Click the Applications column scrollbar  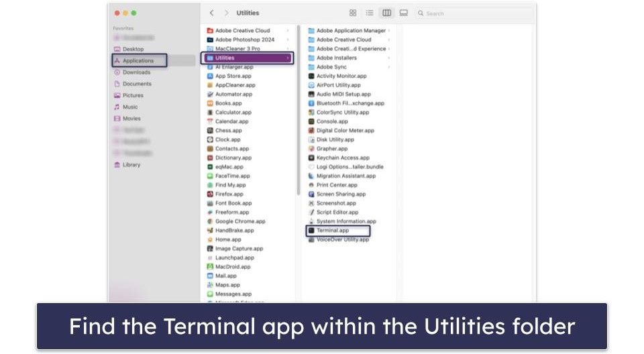pyautogui.click(x=298, y=111)
